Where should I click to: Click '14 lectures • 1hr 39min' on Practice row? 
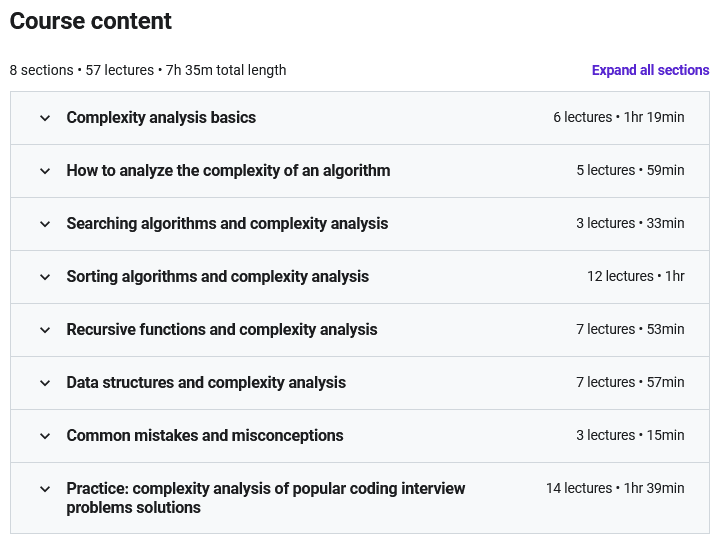coord(615,489)
